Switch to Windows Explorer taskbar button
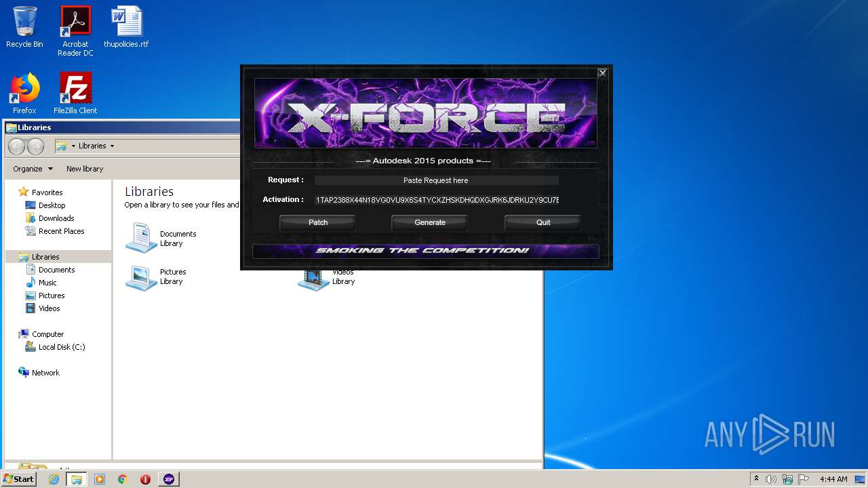This screenshot has height=488, width=868. [x=77, y=479]
